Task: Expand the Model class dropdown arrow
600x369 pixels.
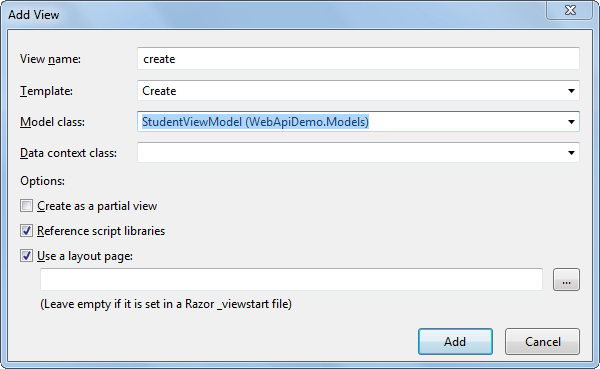Action: click(x=571, y=122)
